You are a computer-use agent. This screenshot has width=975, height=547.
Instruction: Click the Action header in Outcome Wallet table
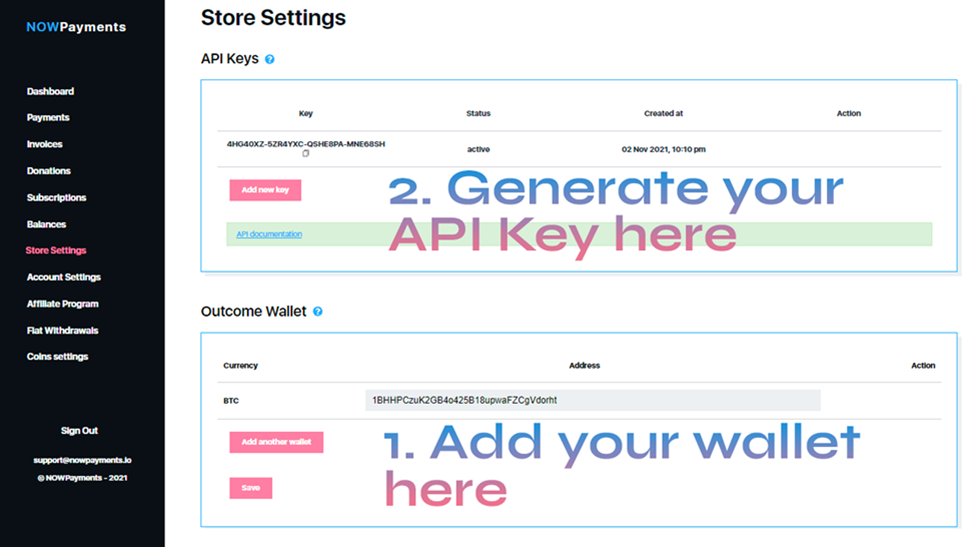pyautogui.click(x=923, y=365)
